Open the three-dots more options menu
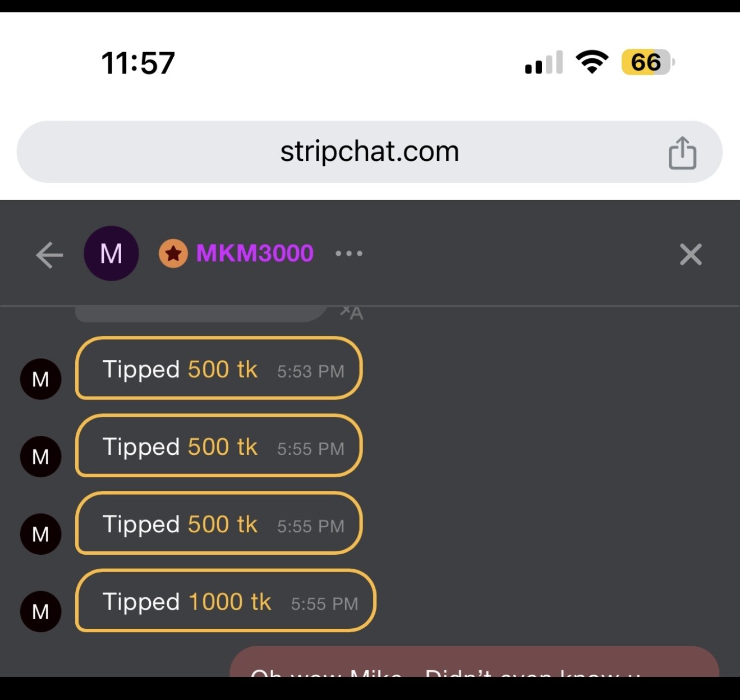 (x=349, y=254)
